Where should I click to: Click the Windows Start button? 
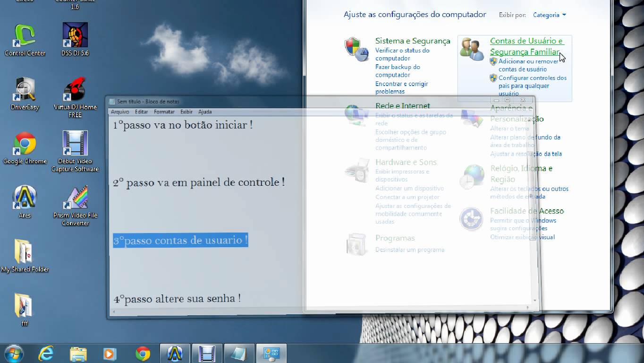coord(14,354)
